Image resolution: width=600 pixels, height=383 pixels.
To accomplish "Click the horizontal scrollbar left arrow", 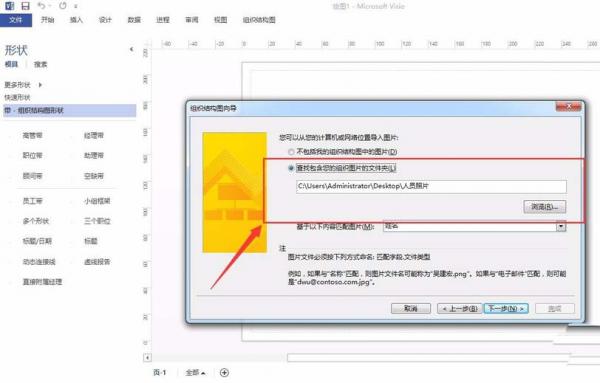I will coord(147,358).
